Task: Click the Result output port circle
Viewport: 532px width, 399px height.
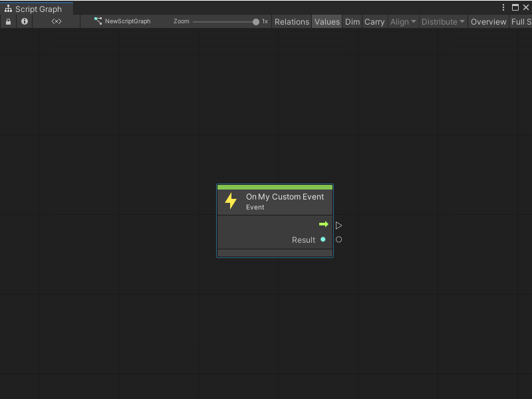Action: click(323, 239)
